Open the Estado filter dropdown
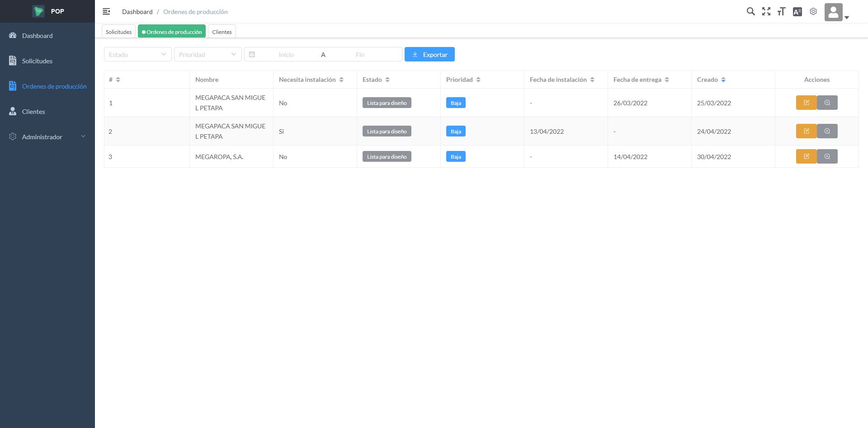The width and height of the screenshot is (868, 428). [x=137, y=54]
